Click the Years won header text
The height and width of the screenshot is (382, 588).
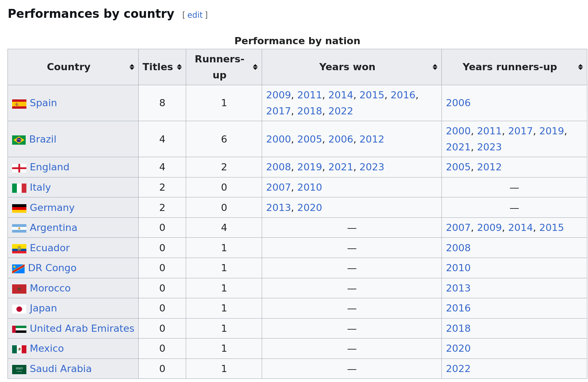[x=347, y=67]
